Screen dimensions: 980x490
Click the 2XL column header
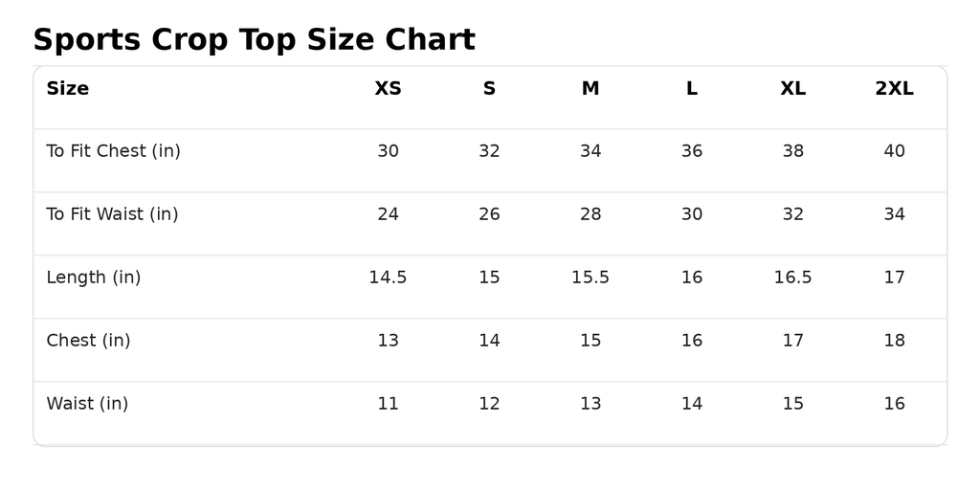click(x=895, y=89)
